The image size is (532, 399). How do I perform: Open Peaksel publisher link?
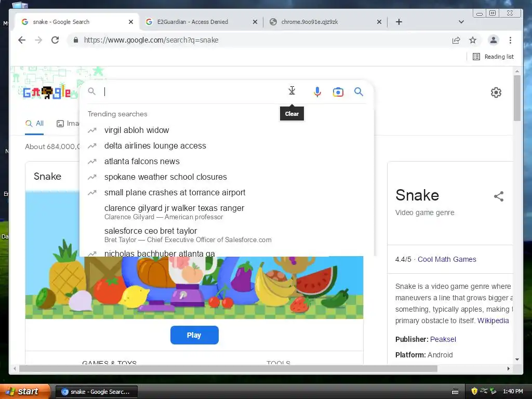(x=443, y=340)
